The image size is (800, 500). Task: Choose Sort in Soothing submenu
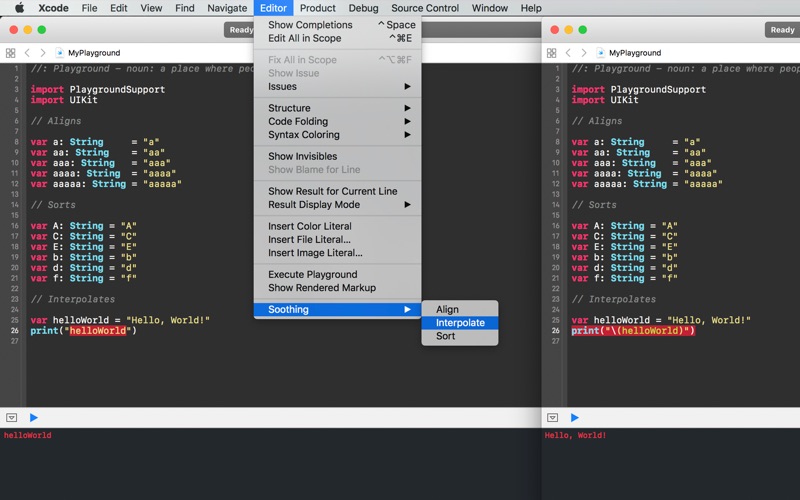[460, 336]
